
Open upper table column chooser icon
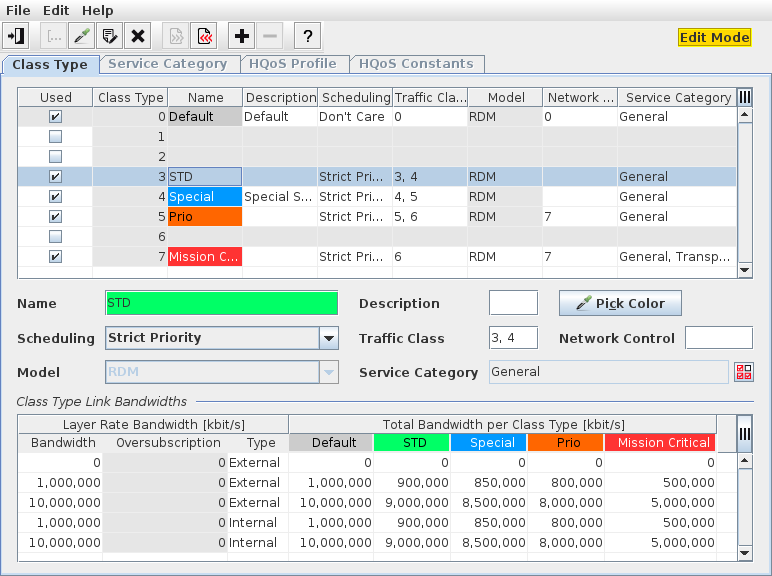744,97
